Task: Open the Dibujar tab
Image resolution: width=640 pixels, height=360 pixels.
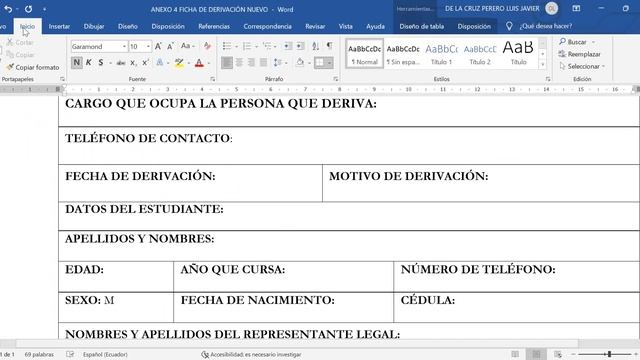Action: point(94,26)
